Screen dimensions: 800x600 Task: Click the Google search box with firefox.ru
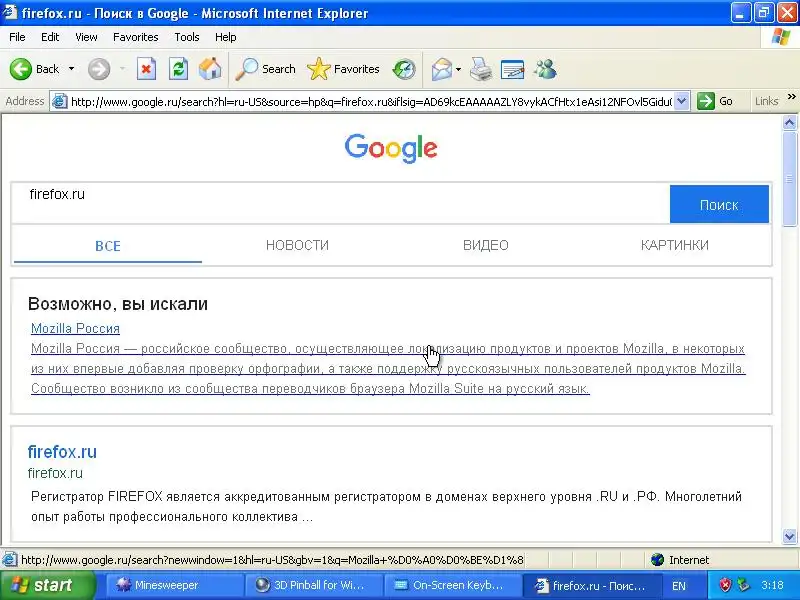coord(341,204)
